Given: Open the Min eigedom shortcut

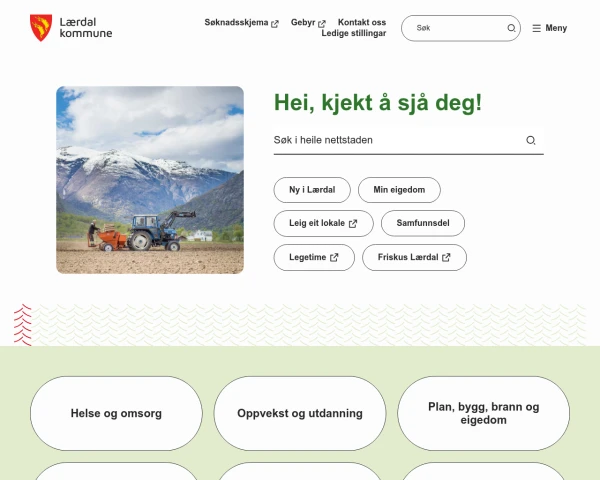Looking at the screenshot, I should click(399, 190).
